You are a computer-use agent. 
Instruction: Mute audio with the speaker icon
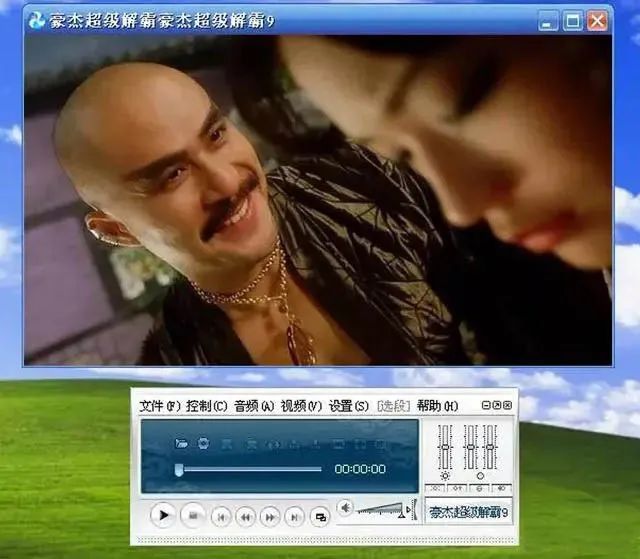click(x=345, y=508)
